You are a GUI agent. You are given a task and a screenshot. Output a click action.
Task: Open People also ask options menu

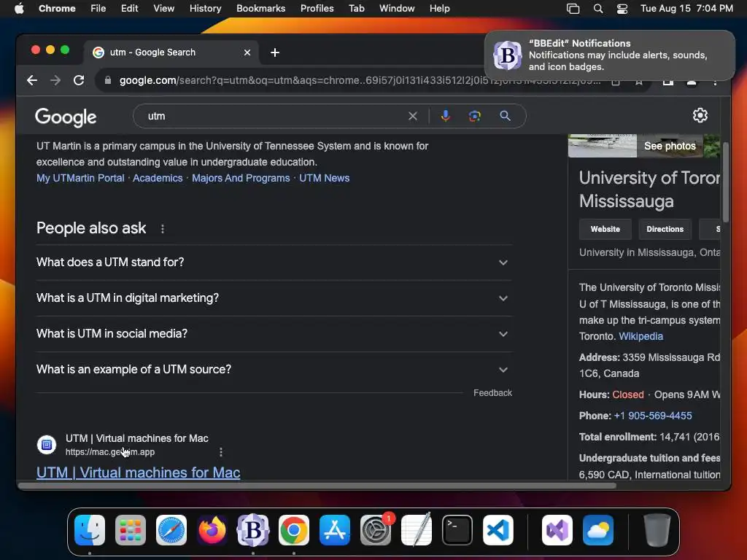(x=163, y=229)
